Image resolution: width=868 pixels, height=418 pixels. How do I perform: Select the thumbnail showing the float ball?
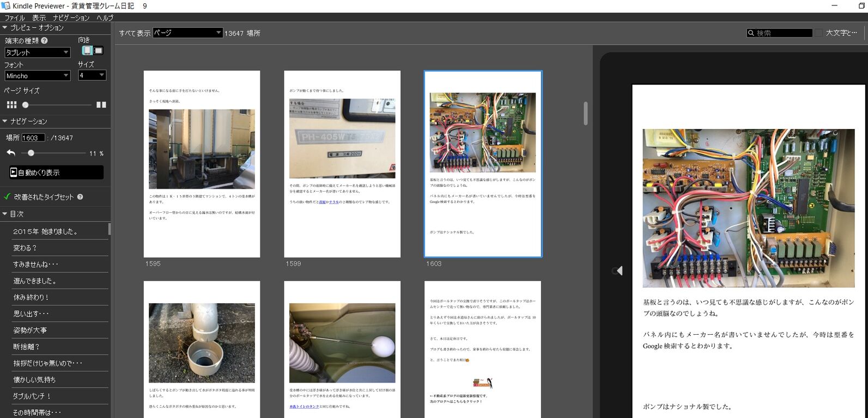(x=342, y=349)
